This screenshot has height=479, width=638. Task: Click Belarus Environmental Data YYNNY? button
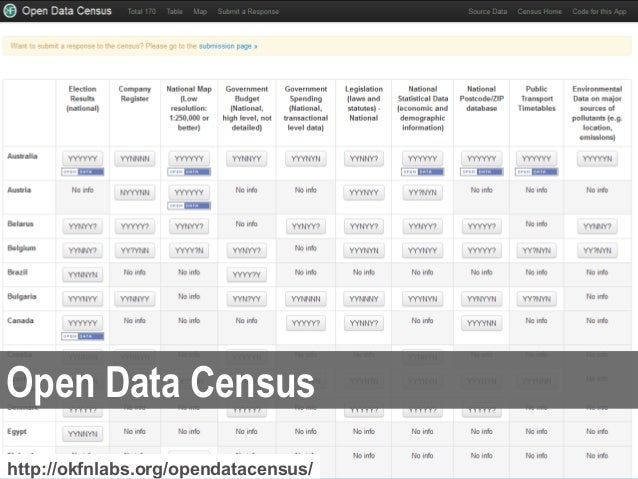coord(597,226)
